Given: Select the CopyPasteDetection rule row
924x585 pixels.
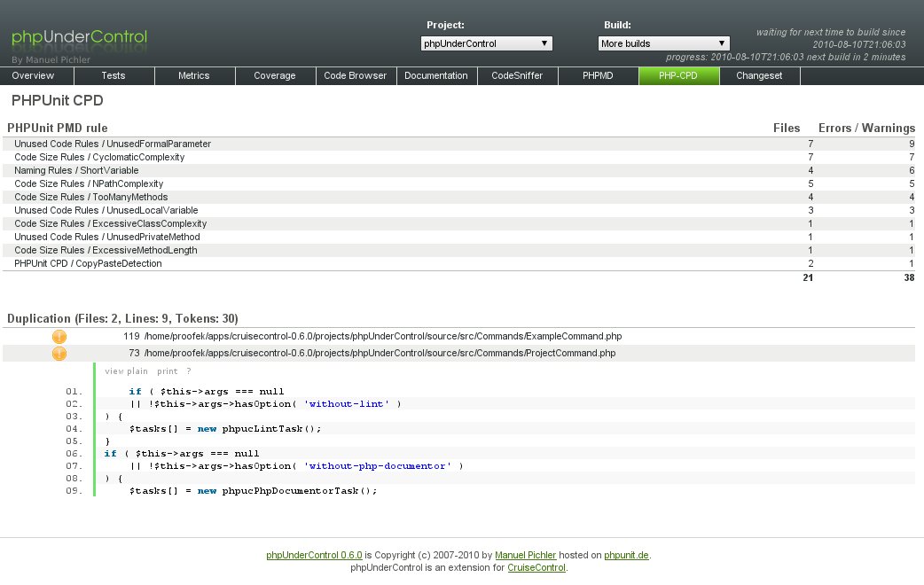Looking at the screenshot, I should pyautogui.click(x=88, y=263).
